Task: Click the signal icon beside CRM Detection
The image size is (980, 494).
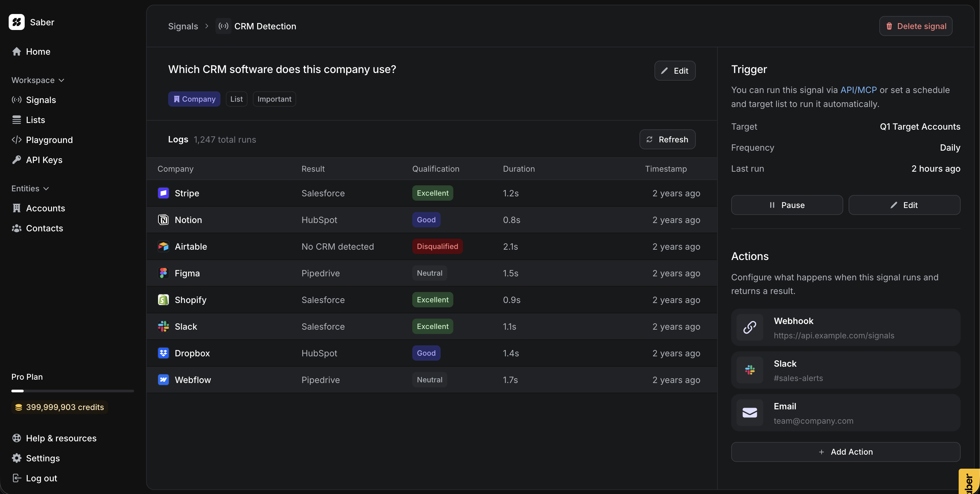Action: [x=223, y=26]
